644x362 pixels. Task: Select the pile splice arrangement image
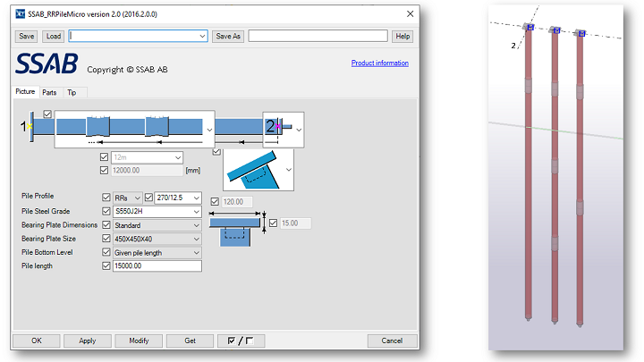[130, 129]
